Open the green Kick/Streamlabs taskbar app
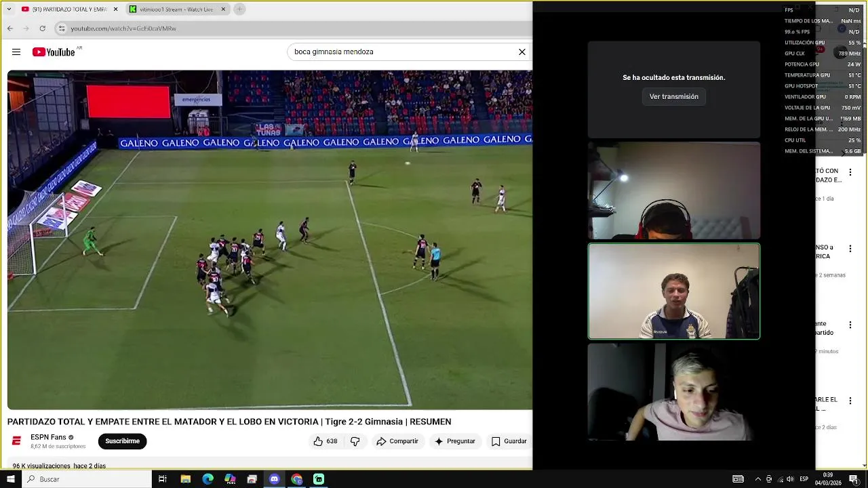The height and width of the screenshot is (488, 868). (x=319, y=479)
